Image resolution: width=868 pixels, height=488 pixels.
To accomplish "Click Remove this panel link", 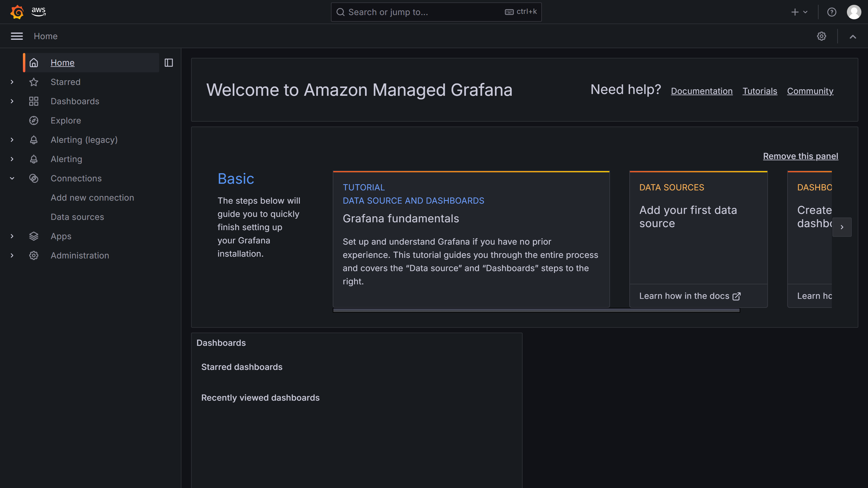I will point(800,156).
